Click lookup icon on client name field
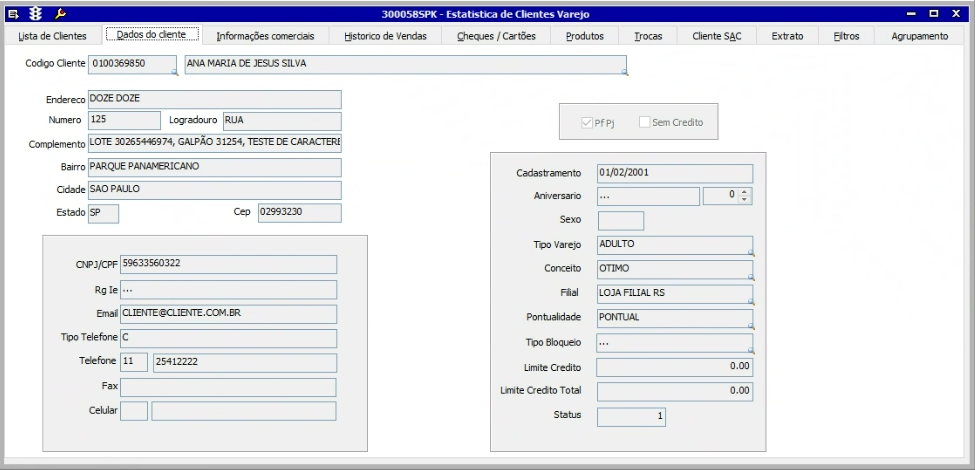This screenshot has height=470, width=975. [624, 73]
